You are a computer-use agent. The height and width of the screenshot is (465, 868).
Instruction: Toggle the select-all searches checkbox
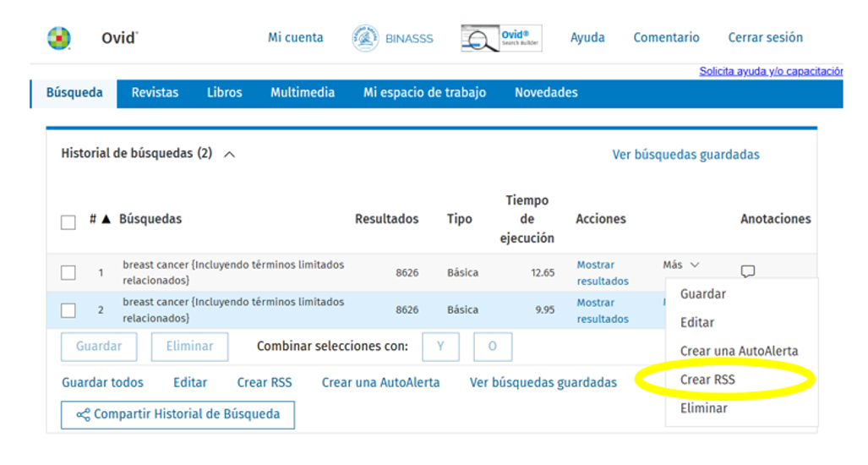68,222
